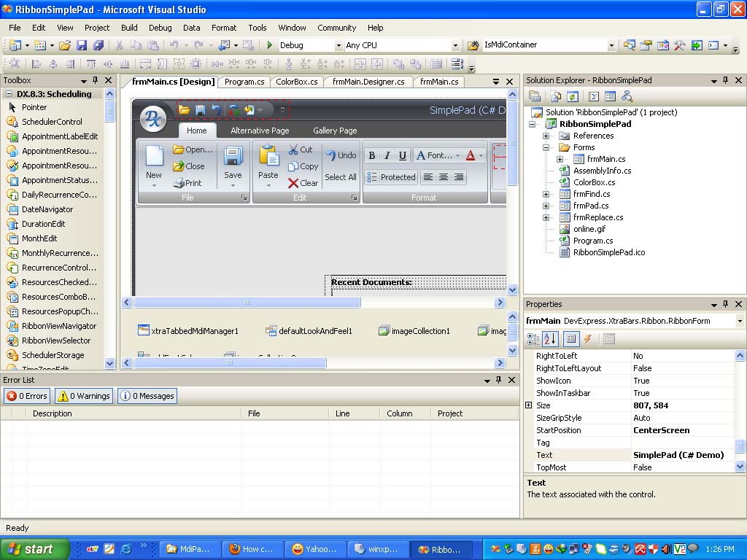Toggle auto-hide pin on Error List panel
747x560 pixels.
click(x=499, y=379)
